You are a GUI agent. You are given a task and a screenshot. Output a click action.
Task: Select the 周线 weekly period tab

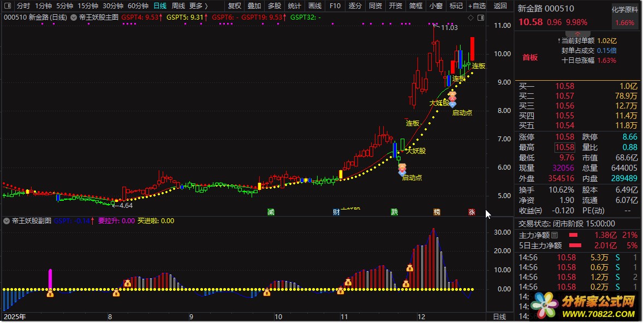[x=178, y=6]
